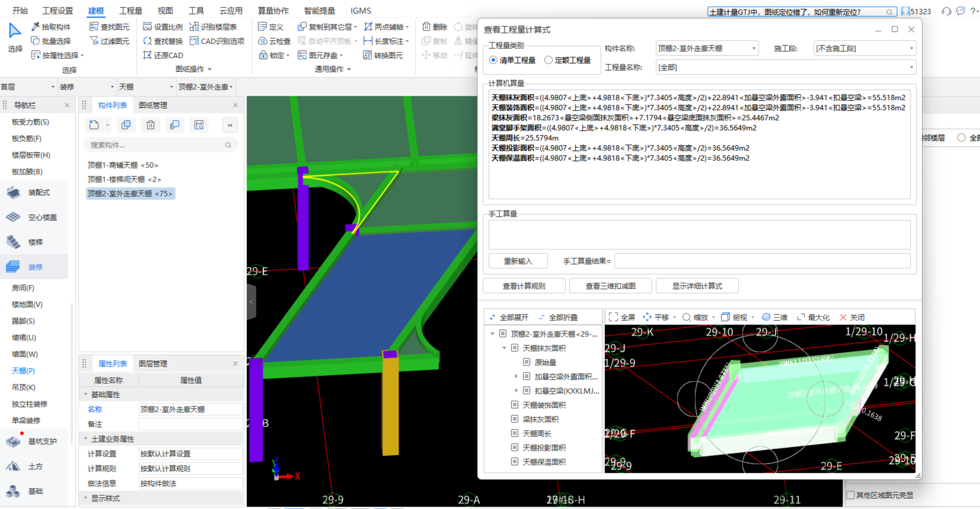980x509 pixels.
Task: Click the trash delete icon in 构件列表
Action: [x=151, y=125]
